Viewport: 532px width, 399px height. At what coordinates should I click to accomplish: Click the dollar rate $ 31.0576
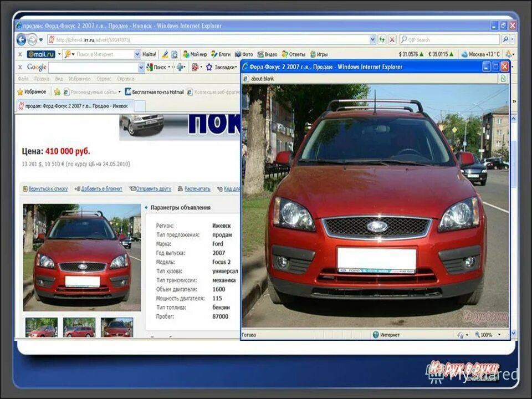(x=411, y=54)
